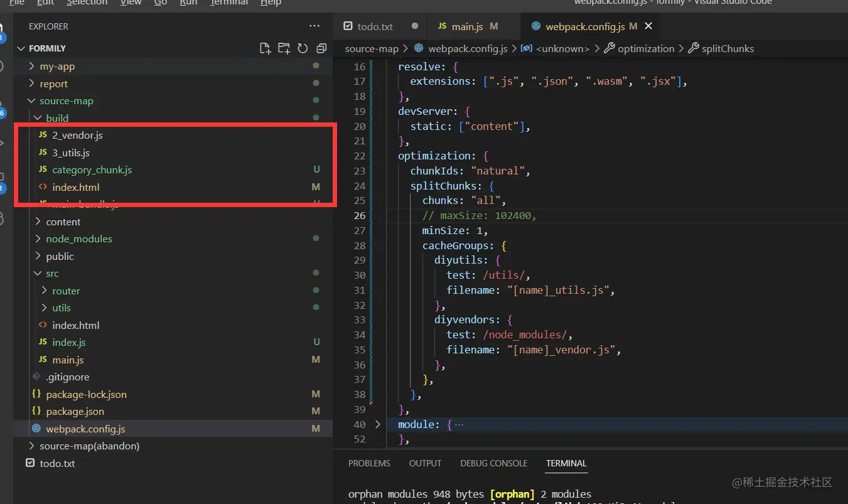Screen dimensions: 848x504
Task: Click the "[name]_utils.js" filename string
Action: pos(558,290)
